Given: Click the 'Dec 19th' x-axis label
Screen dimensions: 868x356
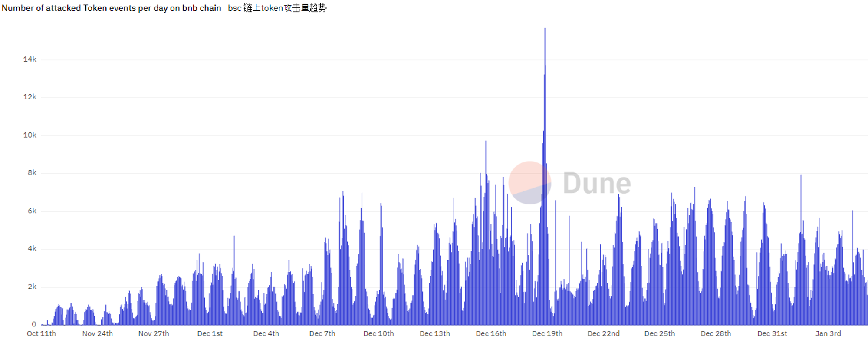Looking at the screenshot, I should (x=547, y=334).
